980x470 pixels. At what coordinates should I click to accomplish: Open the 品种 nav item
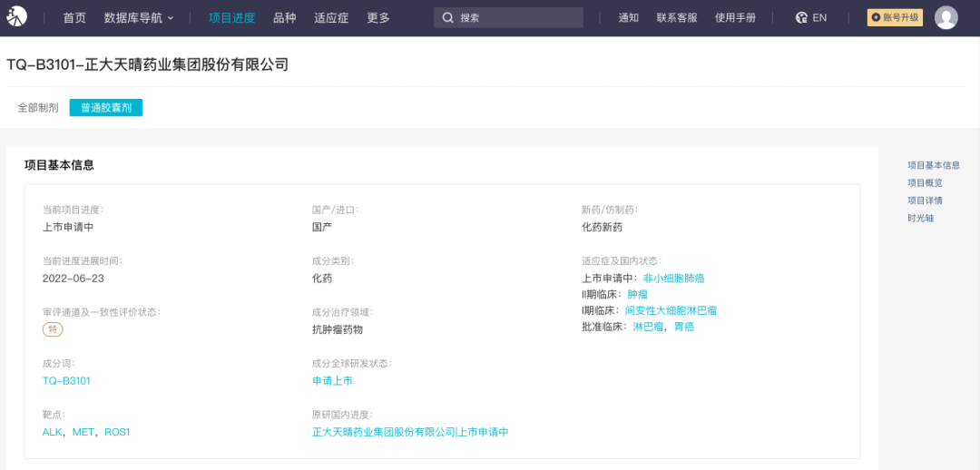[x=284, y=18]
